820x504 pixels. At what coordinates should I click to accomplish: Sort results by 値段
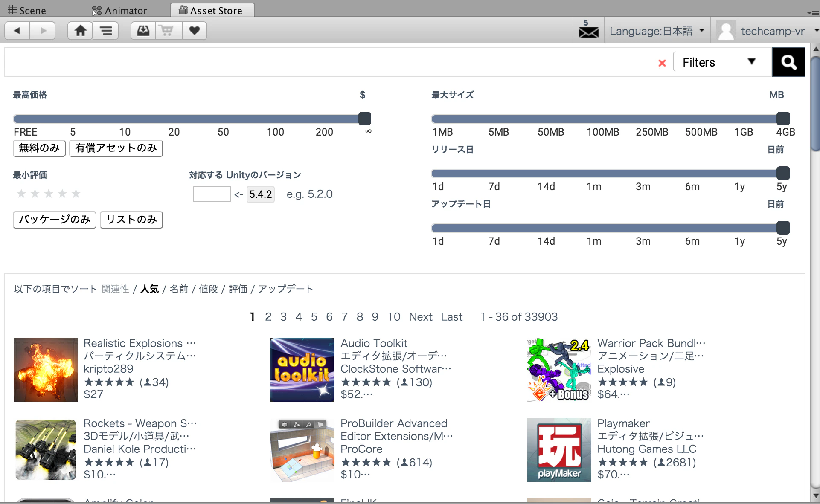[208, 289]
